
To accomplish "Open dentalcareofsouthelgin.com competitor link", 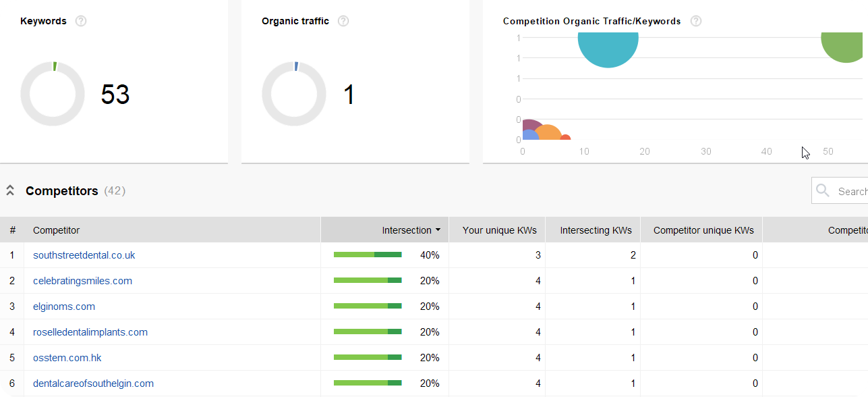I will (x=93, y=383).
